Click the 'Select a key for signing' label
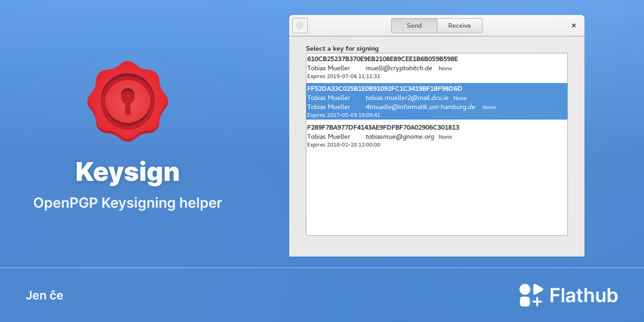This screenshot has width=644, height=322. [x=342, y=48]
